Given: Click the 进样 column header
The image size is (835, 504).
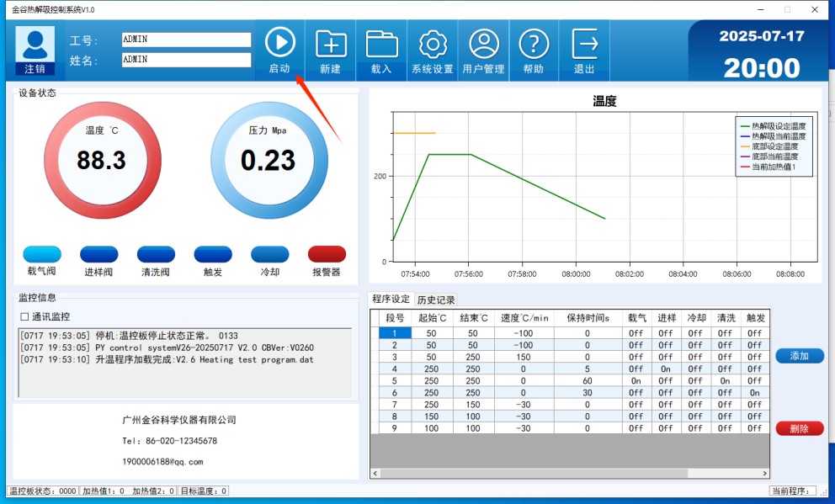Looking at the screenshot, I should [666, 318].
